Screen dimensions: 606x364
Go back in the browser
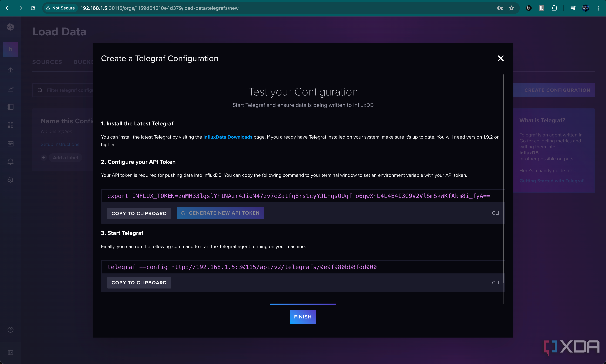(8, 8)
